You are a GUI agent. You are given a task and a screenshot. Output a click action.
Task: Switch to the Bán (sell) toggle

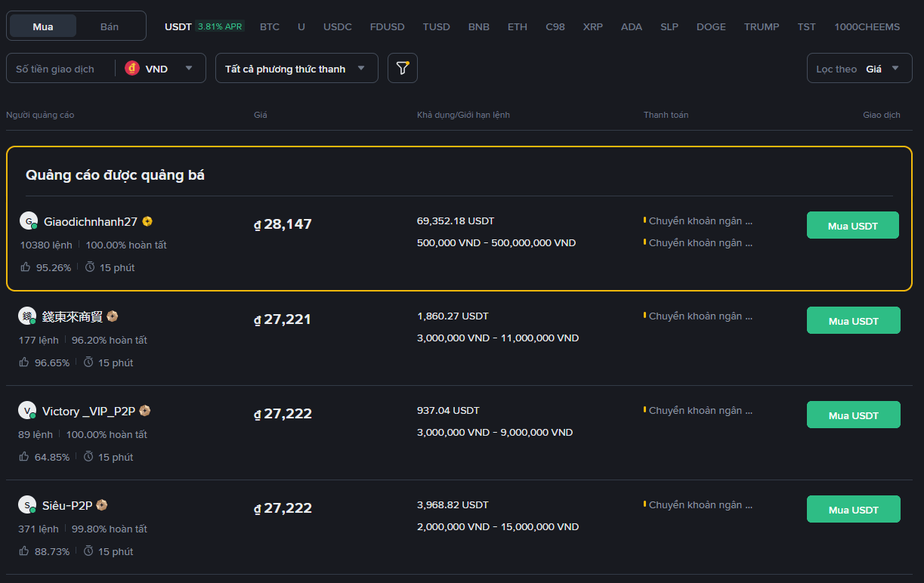click(x=110, y=26)
